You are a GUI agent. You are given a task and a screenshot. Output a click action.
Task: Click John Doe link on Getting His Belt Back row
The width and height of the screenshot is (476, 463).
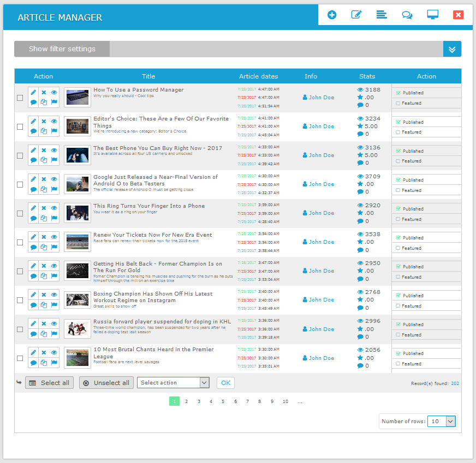point(321,271)
